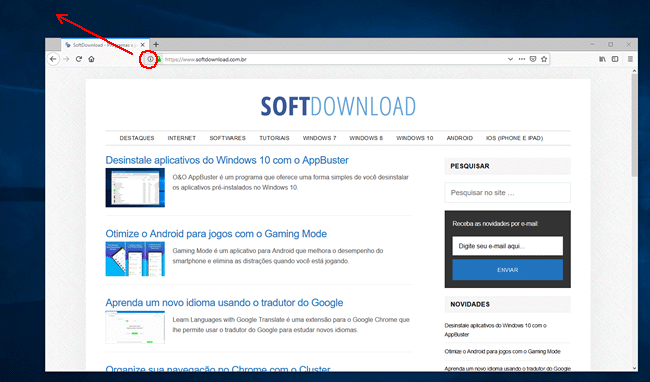Open a new tab with plus button

156,44
